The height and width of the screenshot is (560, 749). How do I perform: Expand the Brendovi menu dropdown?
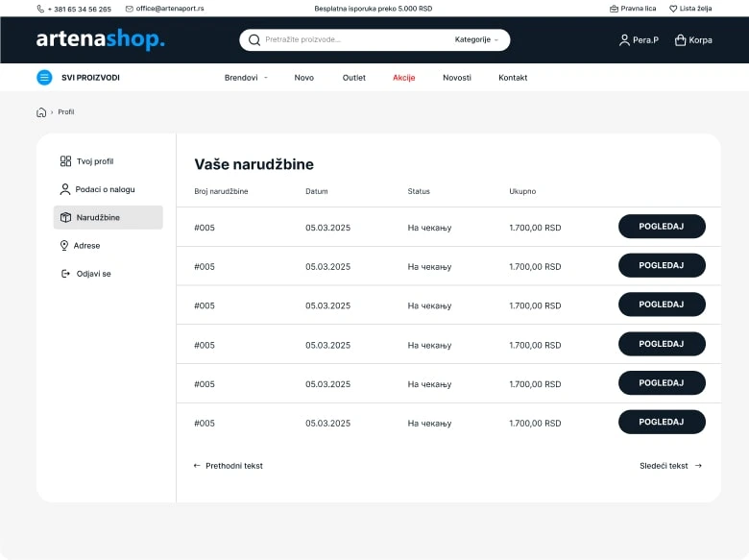(x=246, y=78)
